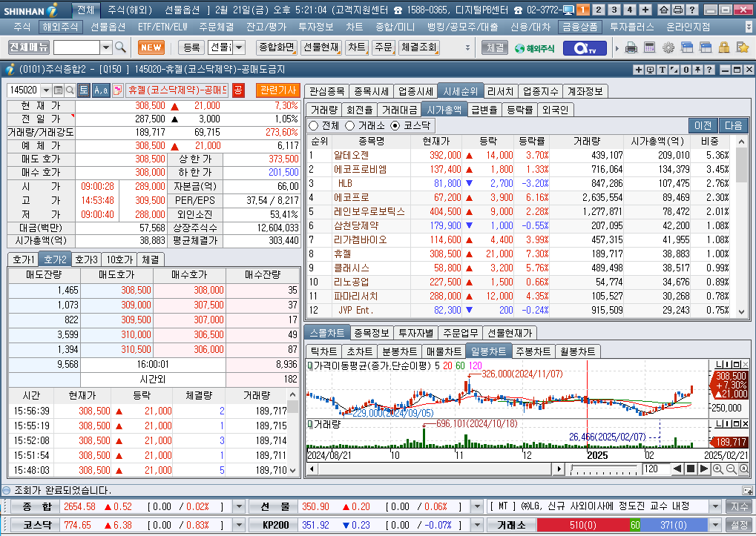Click the 이전 previous page button
This screenshot has height=536, width=756.
pyautogui.click(x=703, y=126)
